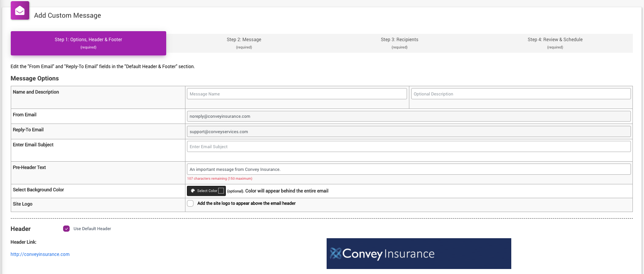Click the Select Color button

point(206,191)
